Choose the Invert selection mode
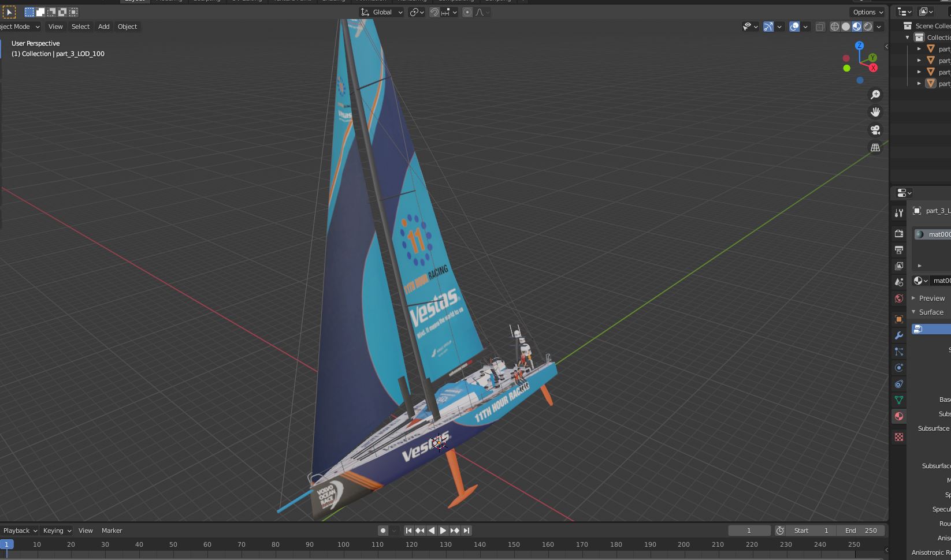 (x=62, y=12)
